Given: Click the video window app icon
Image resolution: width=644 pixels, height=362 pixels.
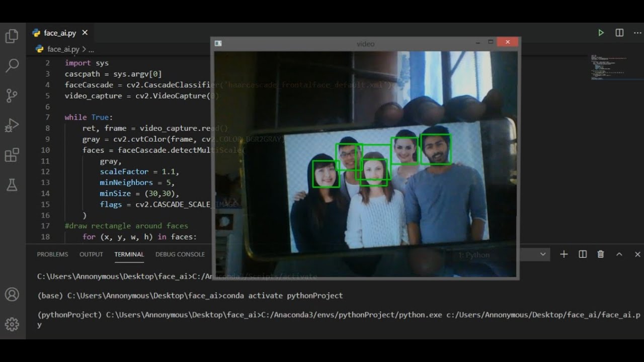Looking at the screenshot, I should click(x=218, y=44).
